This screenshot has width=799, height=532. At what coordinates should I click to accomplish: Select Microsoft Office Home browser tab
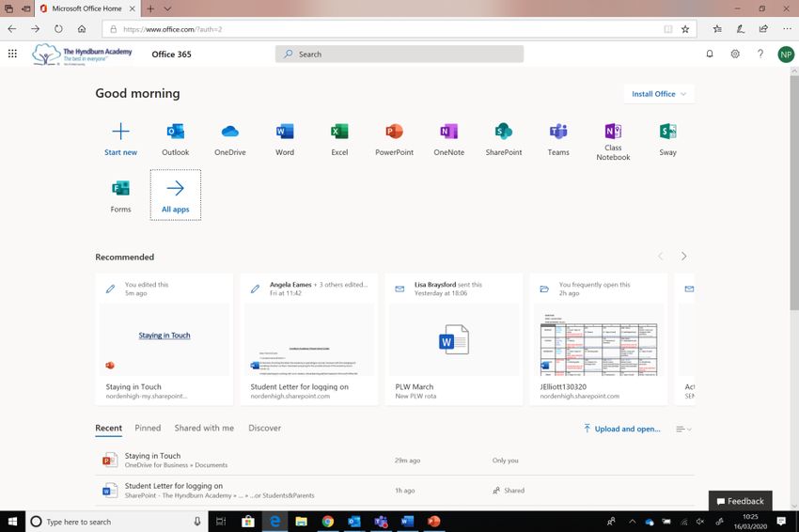(87, 8)
